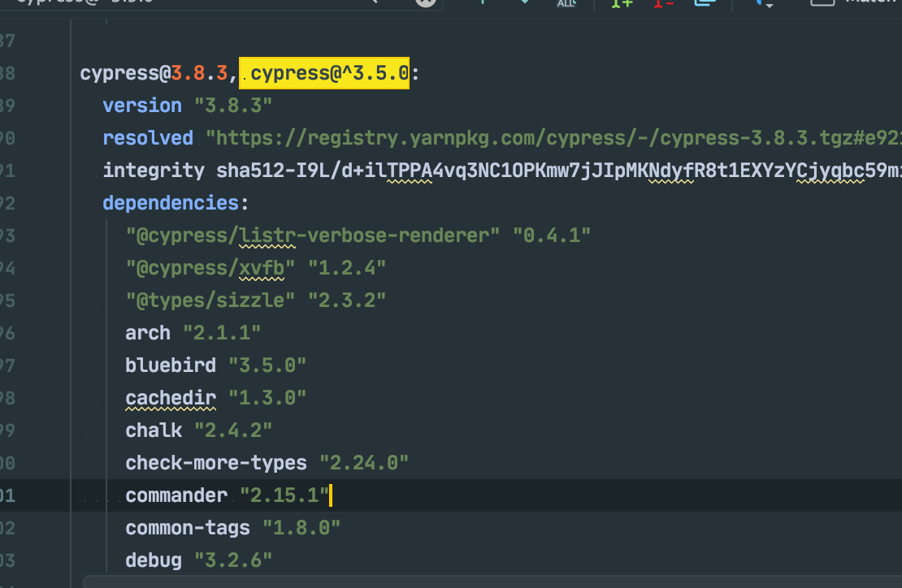Jump to previous match using the up arrow
Viewport: 902px width, 588px height.
tap(482, 3)
